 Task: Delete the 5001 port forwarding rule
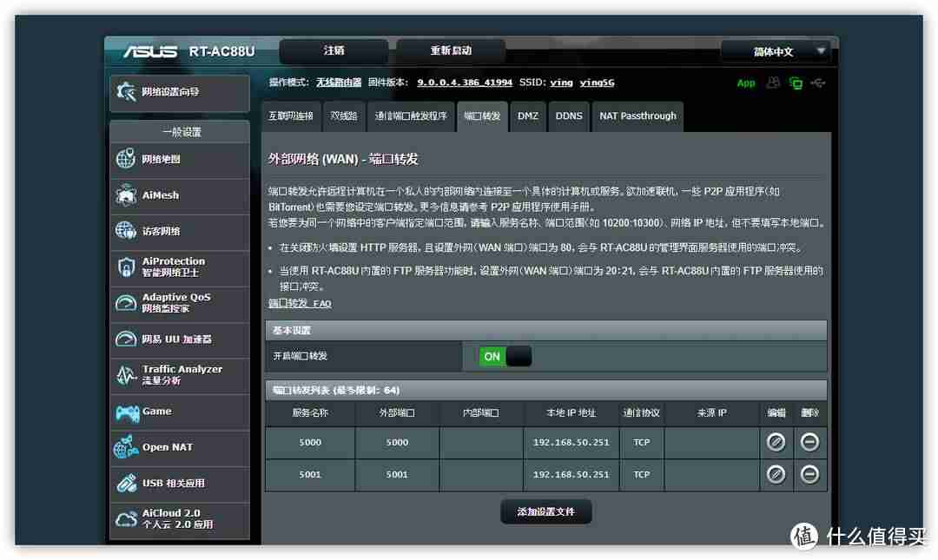810,474
